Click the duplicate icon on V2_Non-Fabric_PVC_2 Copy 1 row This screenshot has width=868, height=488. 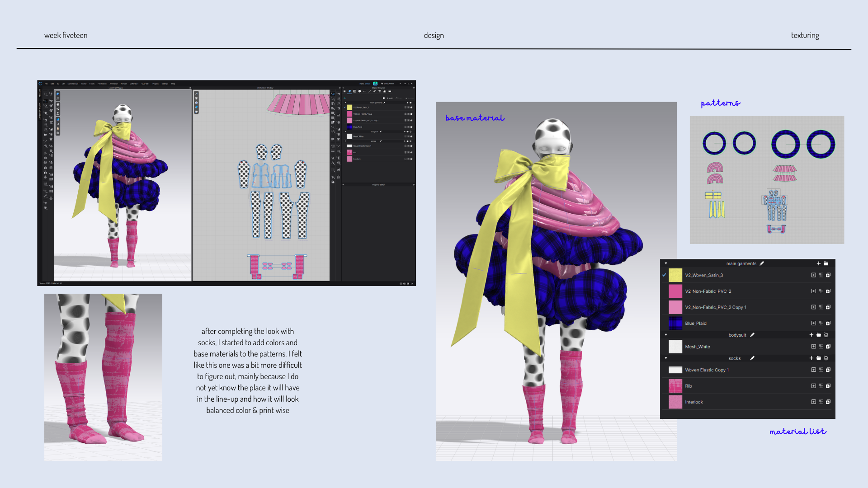828,307
